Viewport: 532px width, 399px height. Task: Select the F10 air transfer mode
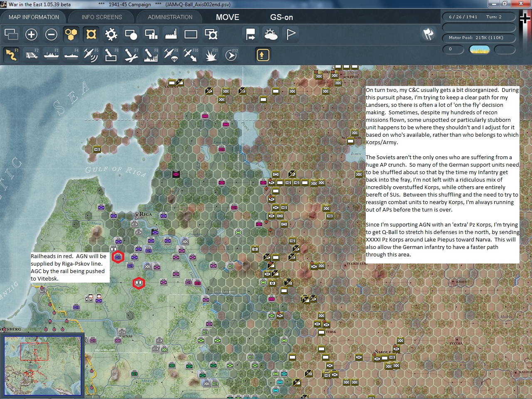pyautogui.click(x=191, y=55)
